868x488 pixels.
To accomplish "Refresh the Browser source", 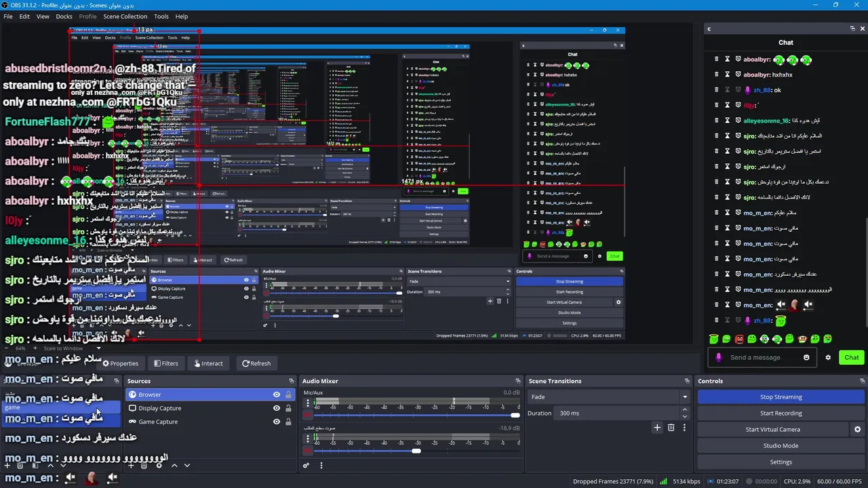I will pyautogui.click(x=256, y=363).
